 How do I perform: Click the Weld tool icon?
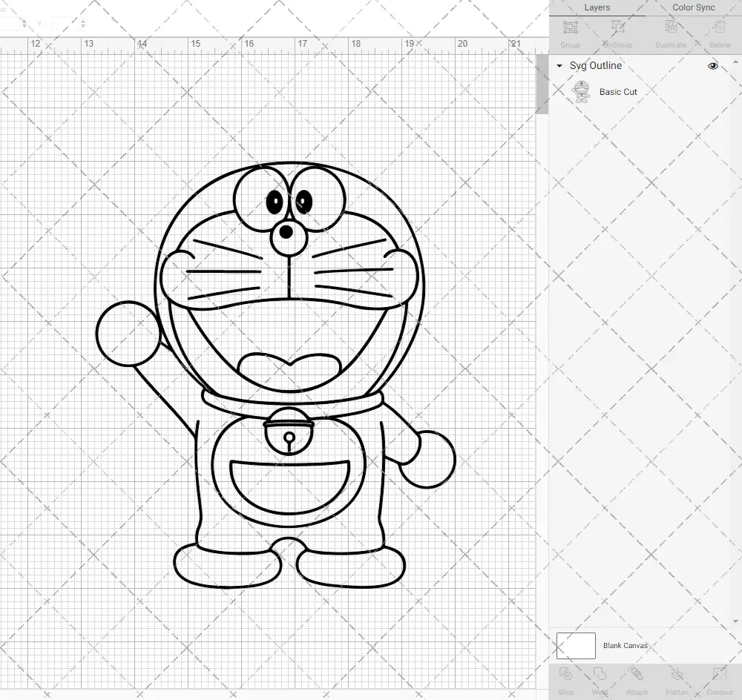(x=600, y=673)
